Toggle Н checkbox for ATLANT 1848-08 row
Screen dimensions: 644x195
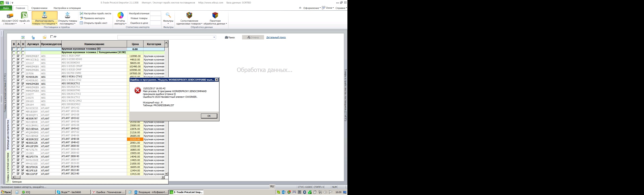pos(23,139)
